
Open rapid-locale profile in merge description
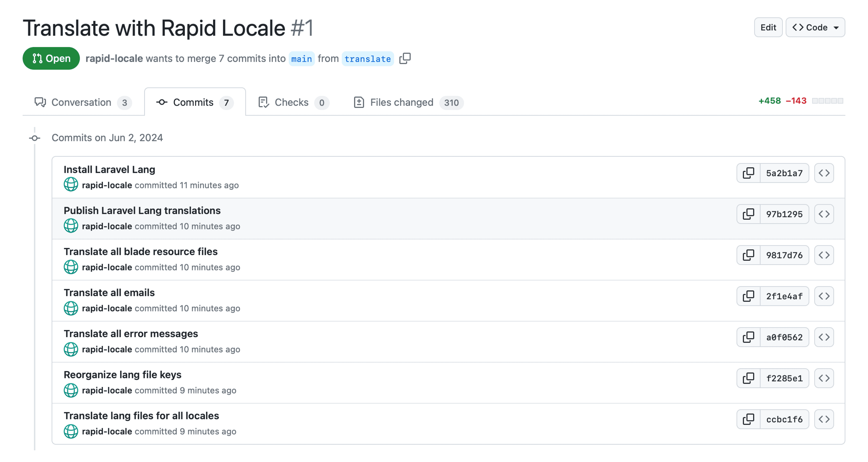tap(114, 58)
